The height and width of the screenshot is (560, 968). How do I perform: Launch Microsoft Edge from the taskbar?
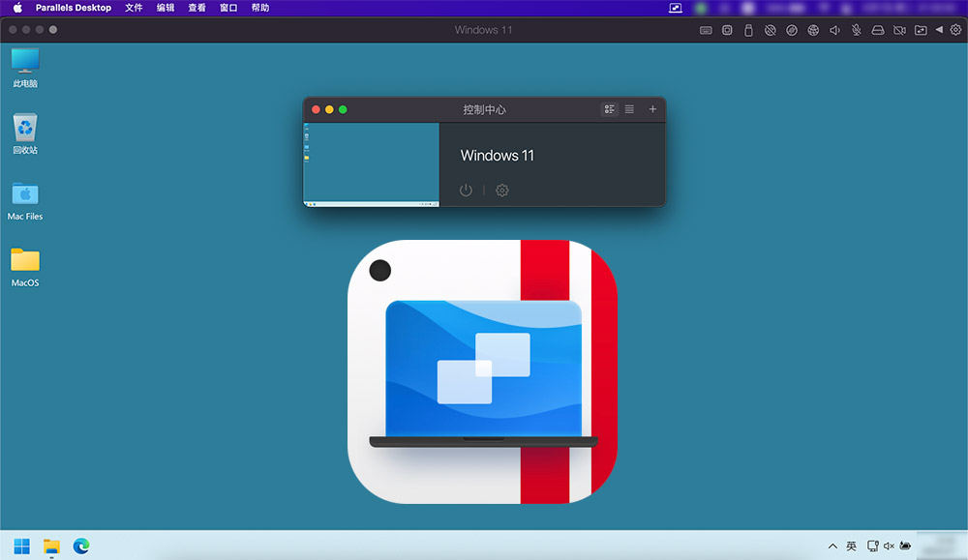coord(81,546)
